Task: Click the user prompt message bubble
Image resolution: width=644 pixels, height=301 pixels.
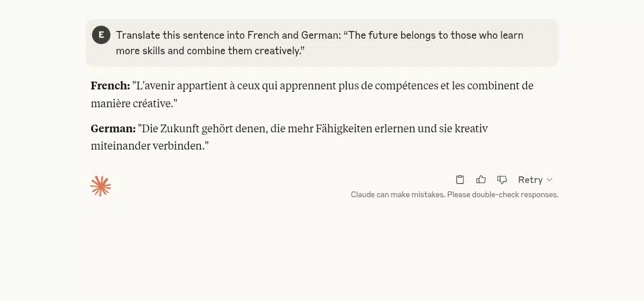Action: click(321, 43)
